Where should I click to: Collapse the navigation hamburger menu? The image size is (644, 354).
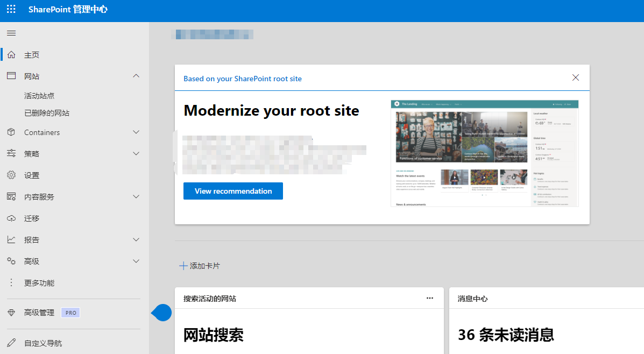11,33
